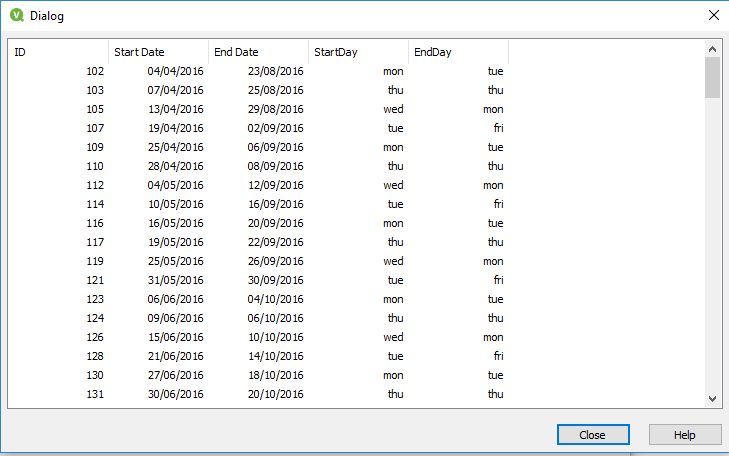This screenshot has height=456, width=729.
Task: Click start date 09/06/2016
Action: (x=176, y=318)
